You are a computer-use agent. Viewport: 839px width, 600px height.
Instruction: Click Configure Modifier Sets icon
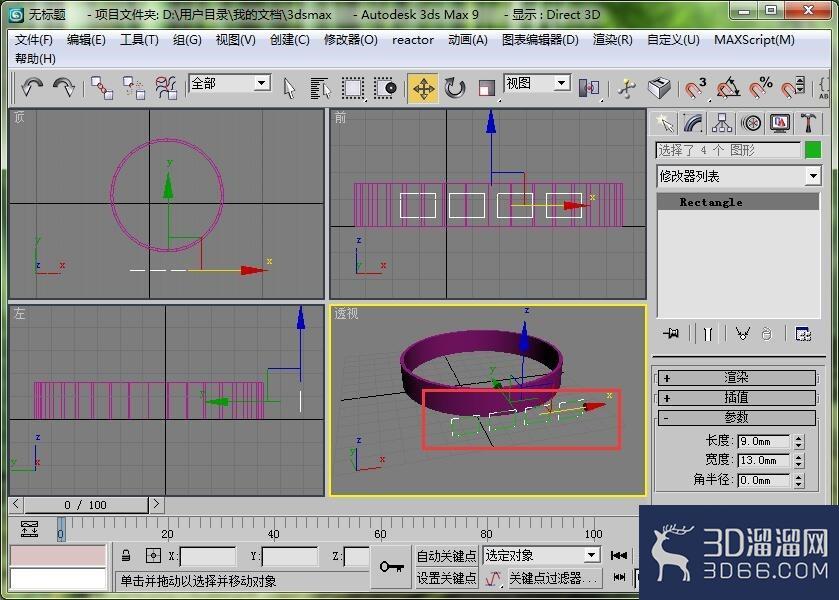[x=803, y=334]
